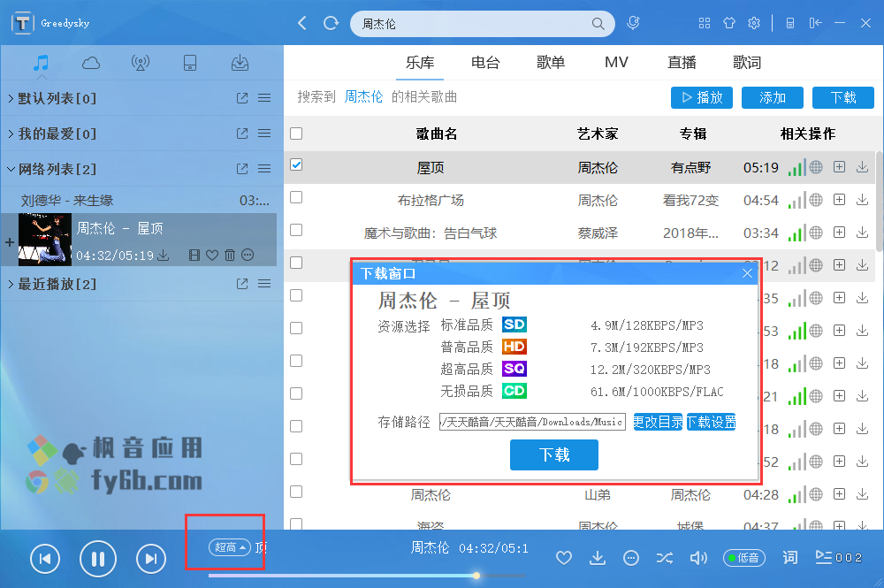Viewport: 884px width, 588px height.
Task: Select the SQ super high quality option
Action: (514, 369)
